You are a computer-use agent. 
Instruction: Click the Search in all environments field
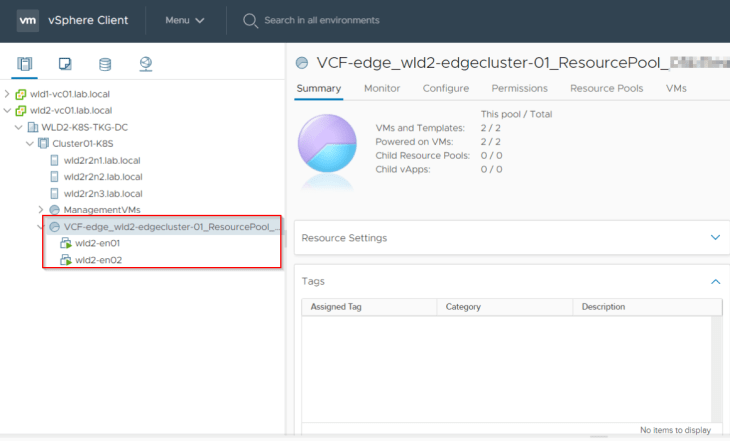(x=322, y=20)
